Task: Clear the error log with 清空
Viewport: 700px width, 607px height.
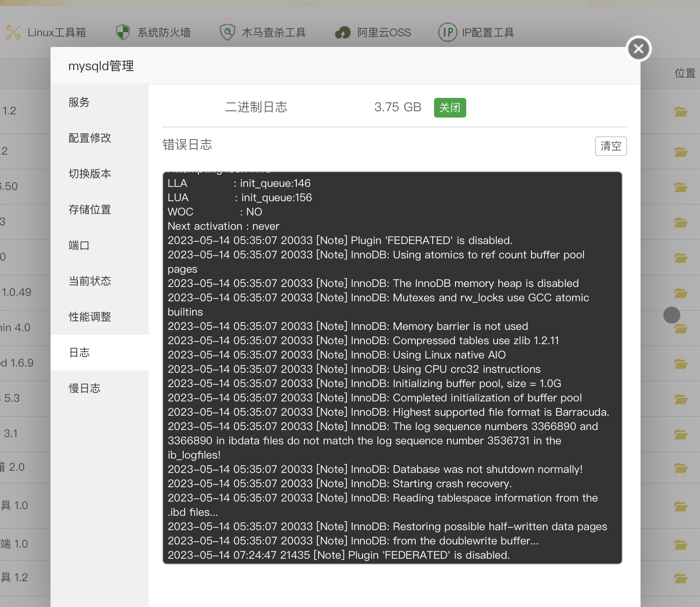Action: coord(611,146)
